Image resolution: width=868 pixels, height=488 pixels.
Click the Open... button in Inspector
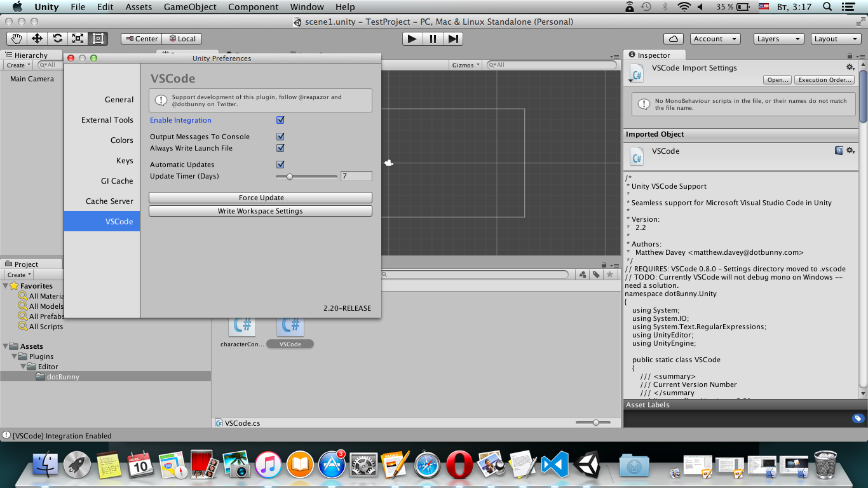pos(778,80)
